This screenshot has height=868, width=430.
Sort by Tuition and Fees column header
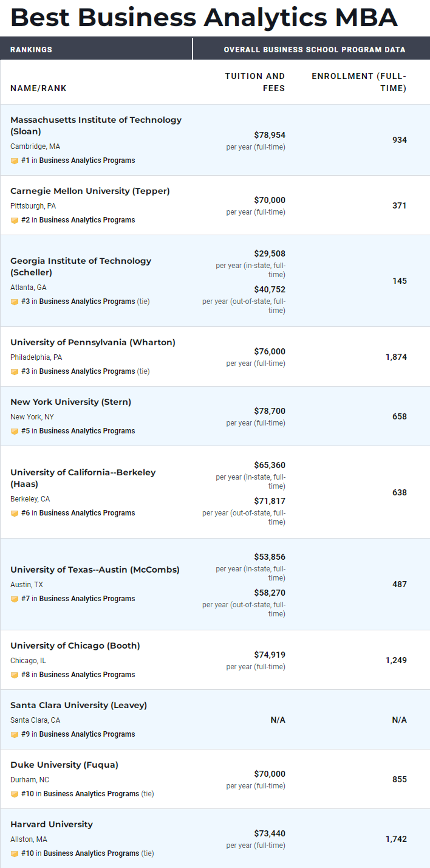coord(255,82)
